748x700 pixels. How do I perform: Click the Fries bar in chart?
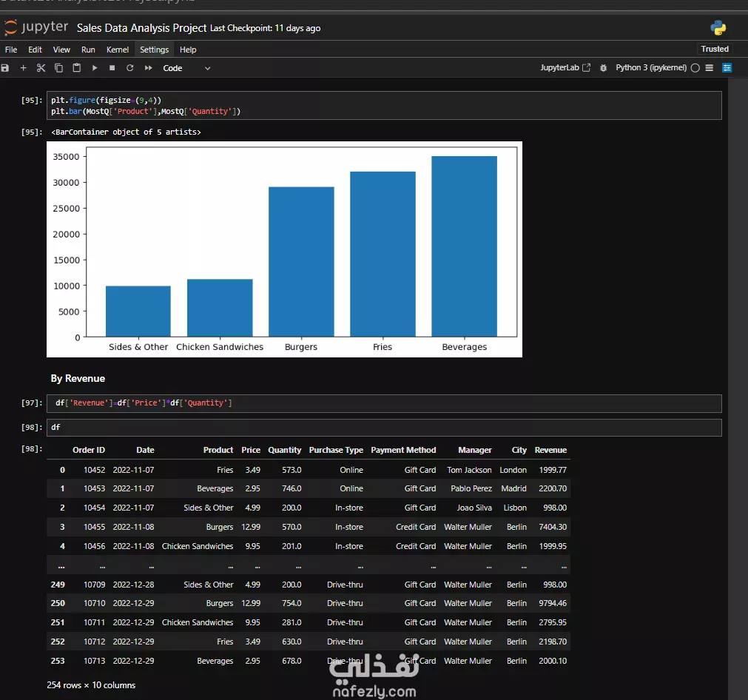coord(383,254)
